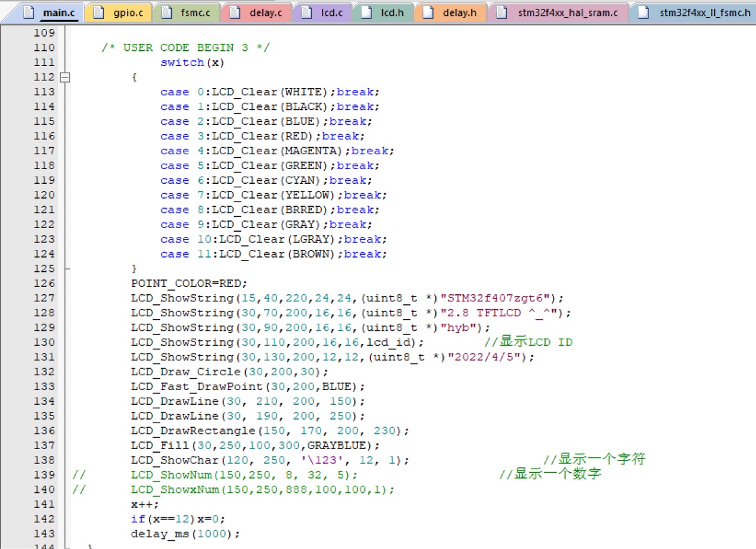Click line number 126 in the gutter
Image resolution: width=756 pixels, height=549 pixels.
click(x=45, y=284)
